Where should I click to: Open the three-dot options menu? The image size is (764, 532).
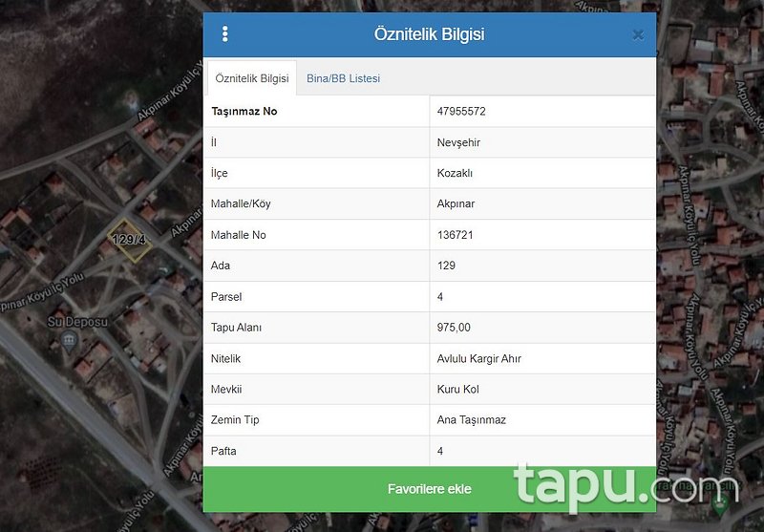tap(224, 34)
